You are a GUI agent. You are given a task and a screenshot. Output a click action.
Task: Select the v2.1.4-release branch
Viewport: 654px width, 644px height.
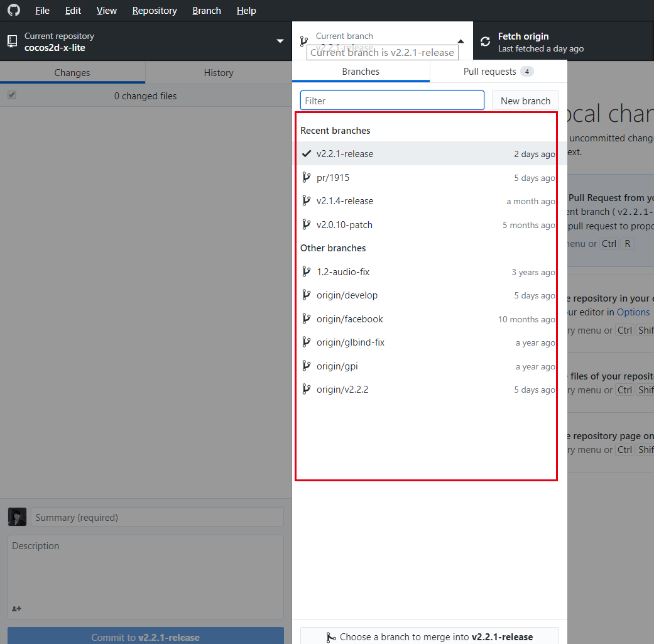430,200
